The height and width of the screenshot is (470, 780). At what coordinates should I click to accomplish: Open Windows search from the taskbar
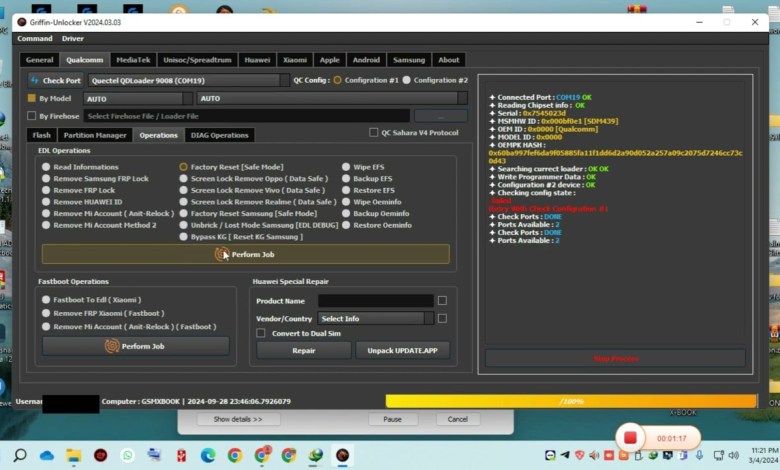20,455
